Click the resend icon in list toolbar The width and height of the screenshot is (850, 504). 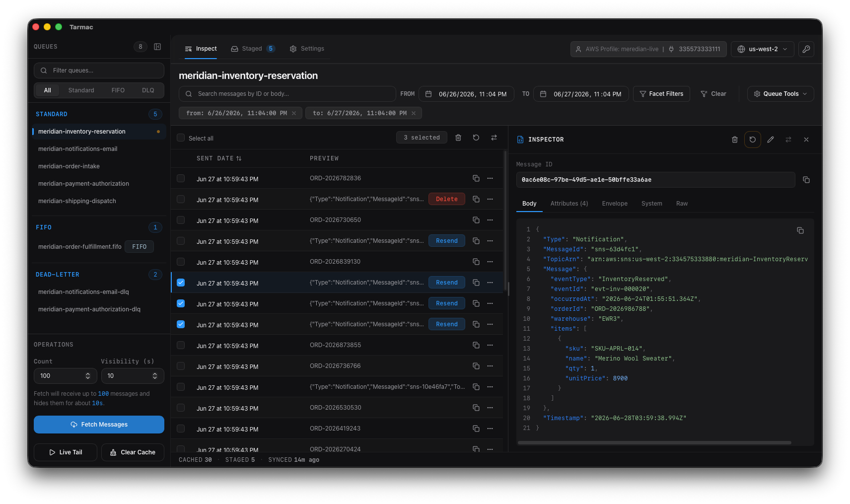[476, 138]
